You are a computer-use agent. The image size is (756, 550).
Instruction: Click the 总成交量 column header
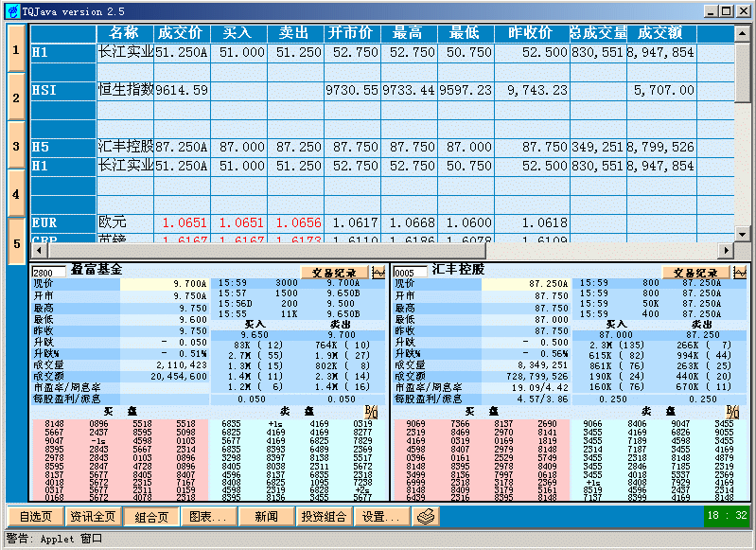(x=598, y=33)
